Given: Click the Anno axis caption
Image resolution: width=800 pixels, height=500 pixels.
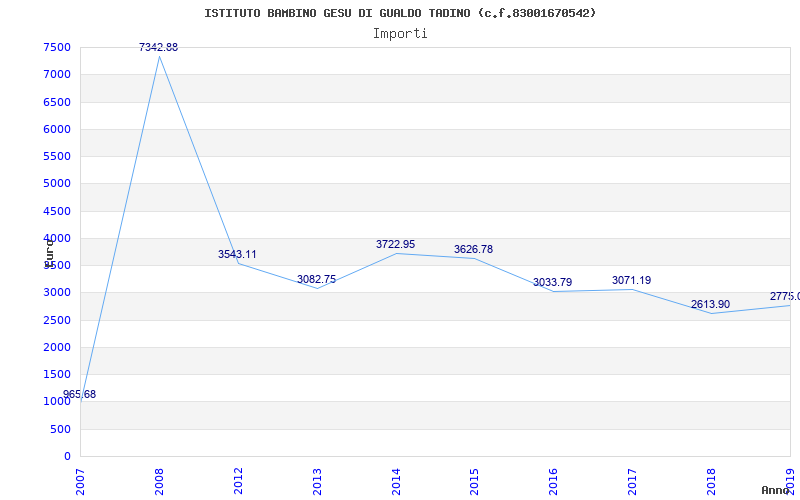Looking at the screenshot, I should coord(776,490).
